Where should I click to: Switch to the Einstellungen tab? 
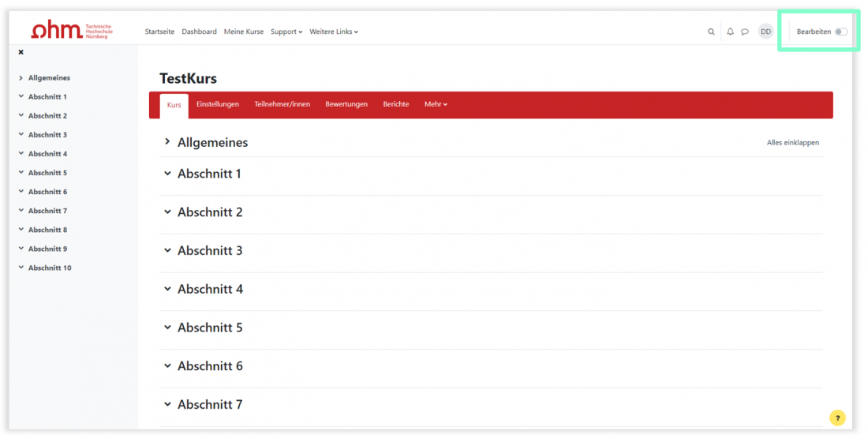point(218,104)
